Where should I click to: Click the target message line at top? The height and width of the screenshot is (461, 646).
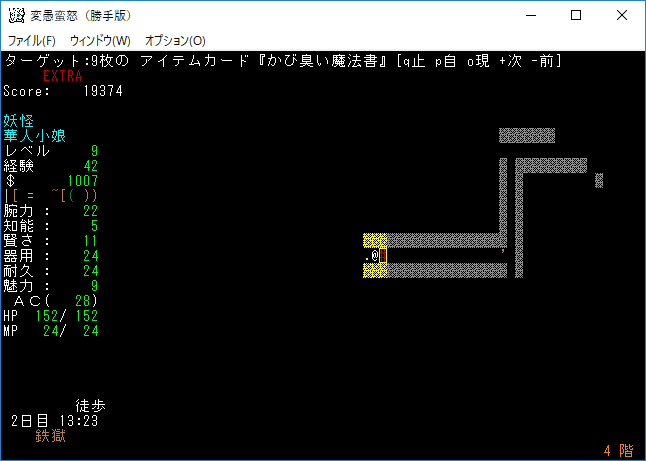(x=282, y=62)
